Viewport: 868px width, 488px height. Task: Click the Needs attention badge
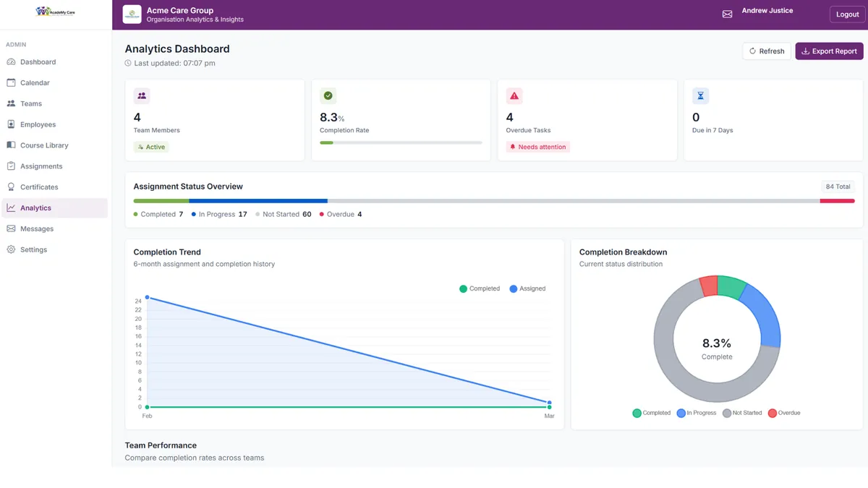[538, 147]
